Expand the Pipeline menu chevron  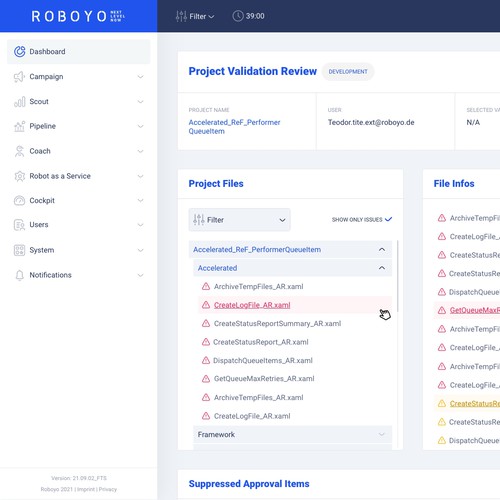click(x=141, y=127)
